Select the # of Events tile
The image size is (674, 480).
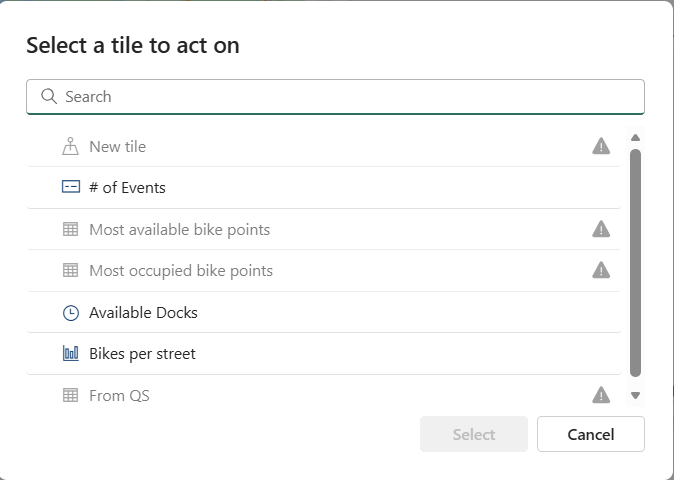127,188
